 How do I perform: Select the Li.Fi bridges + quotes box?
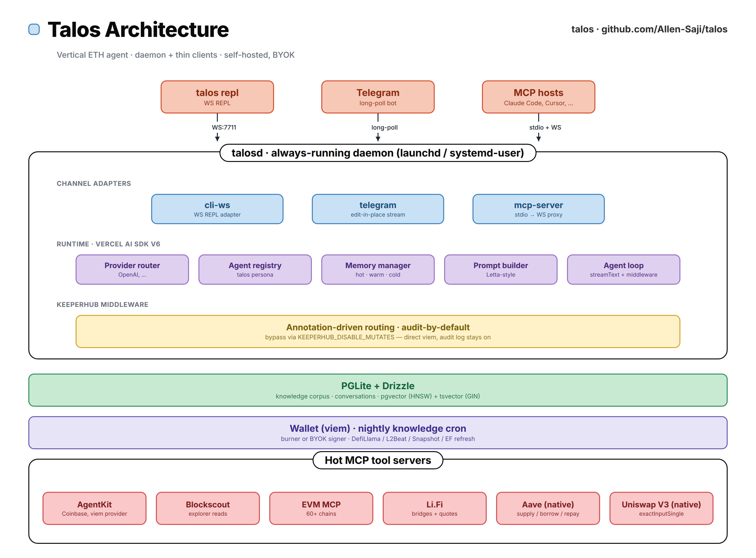[434, 508]
